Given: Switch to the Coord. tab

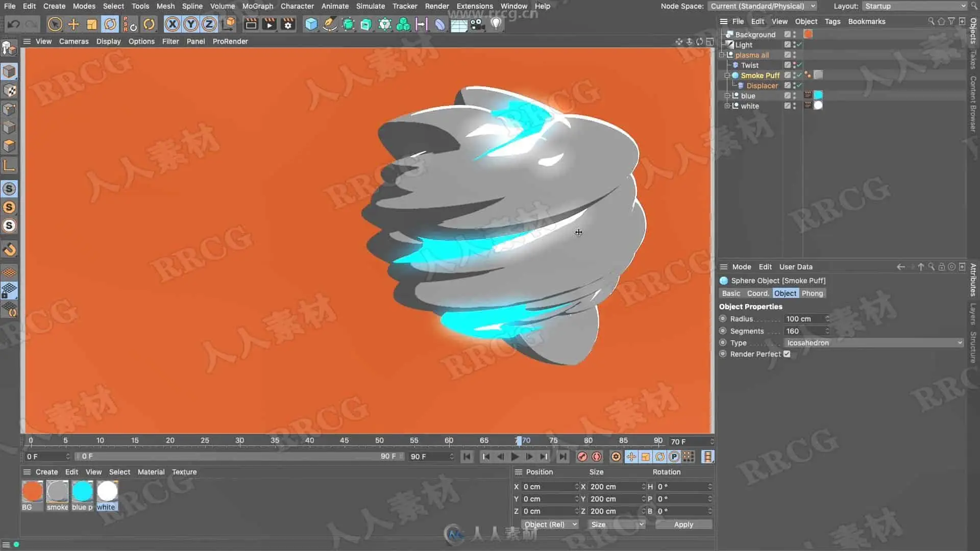Looking at the screenshot, I should tap(757, 293).
